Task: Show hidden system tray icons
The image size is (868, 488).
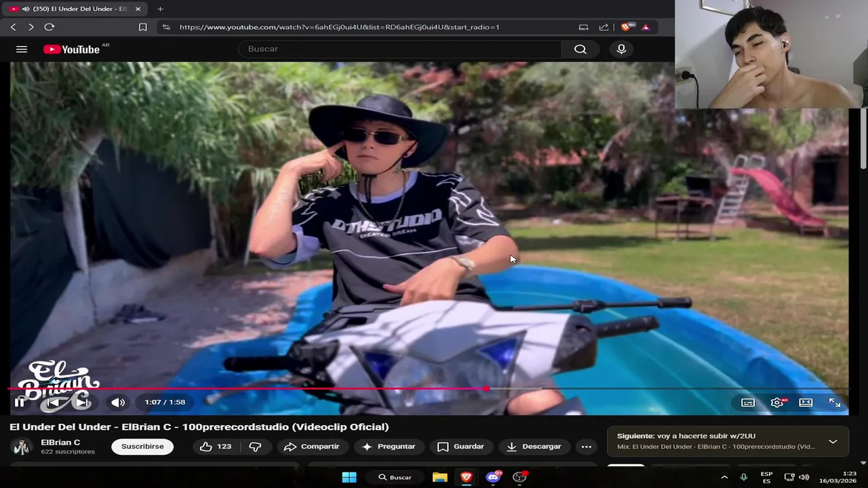Action: (724, 477)
